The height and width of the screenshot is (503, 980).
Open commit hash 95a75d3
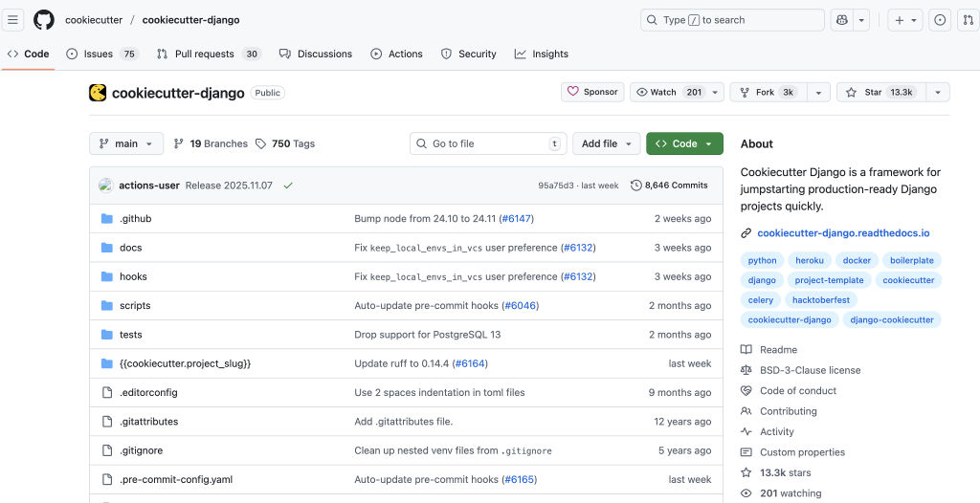[556, 186]
